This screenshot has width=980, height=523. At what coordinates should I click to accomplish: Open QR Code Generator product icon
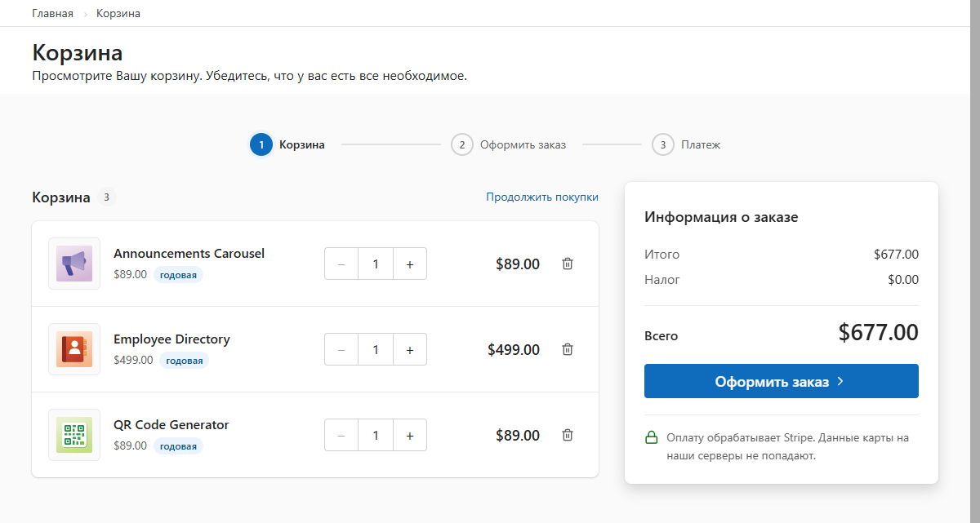(74, 435)
